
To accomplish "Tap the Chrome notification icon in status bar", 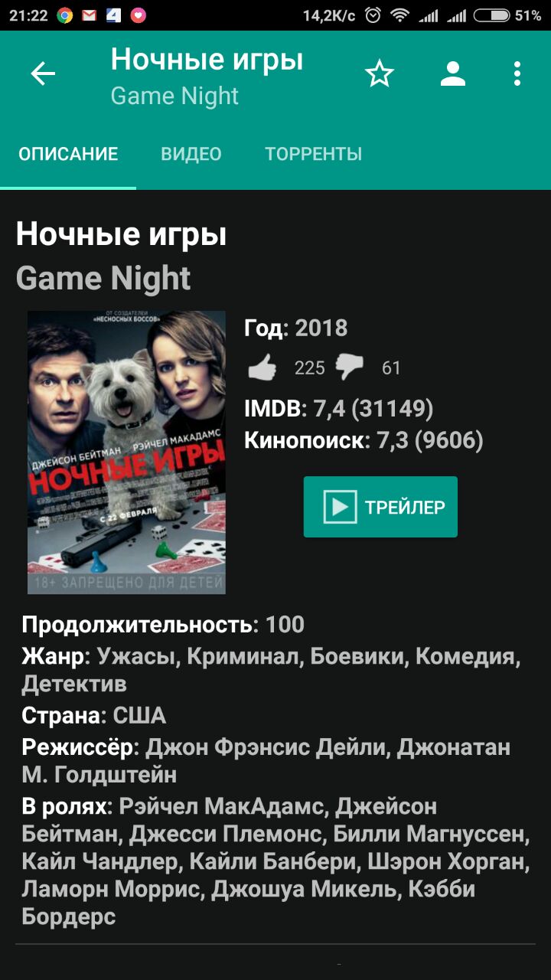I will click(x=65, y=15).
